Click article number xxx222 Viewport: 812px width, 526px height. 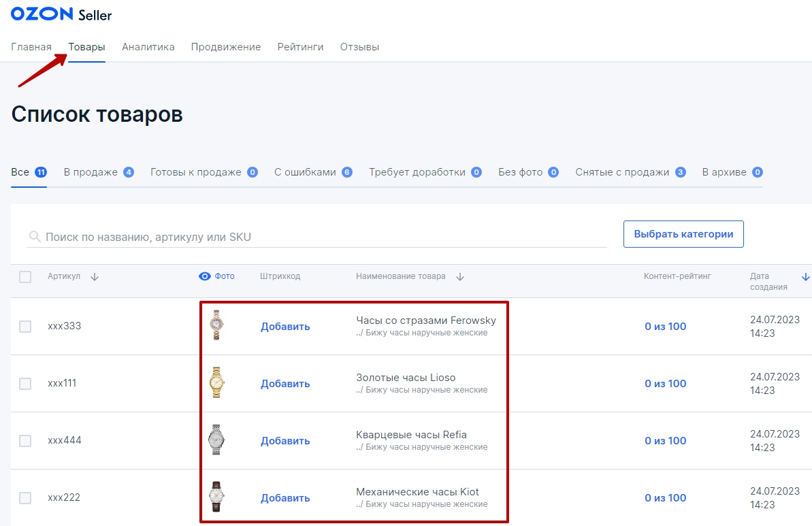pos(64,497)
